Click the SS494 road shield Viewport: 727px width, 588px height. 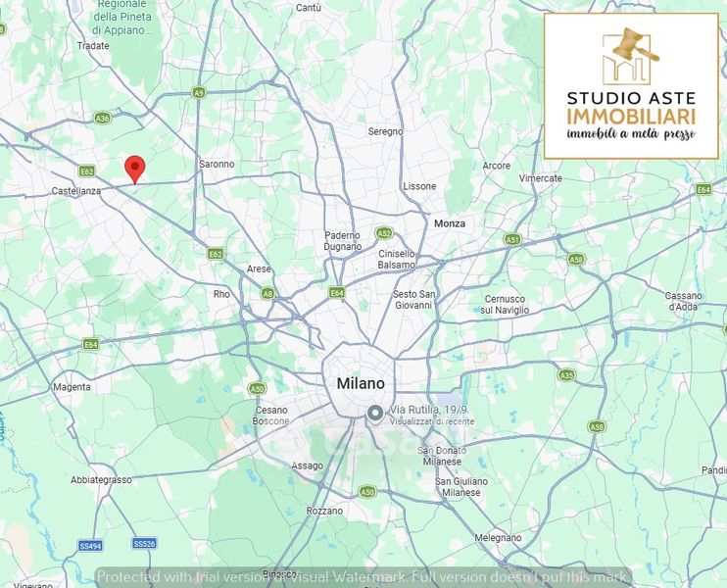[90, 545]
